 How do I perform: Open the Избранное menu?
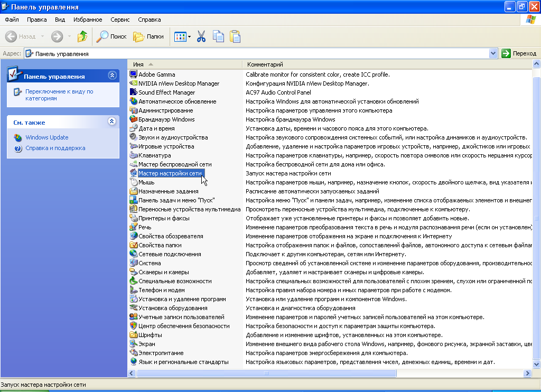(89, 20)
